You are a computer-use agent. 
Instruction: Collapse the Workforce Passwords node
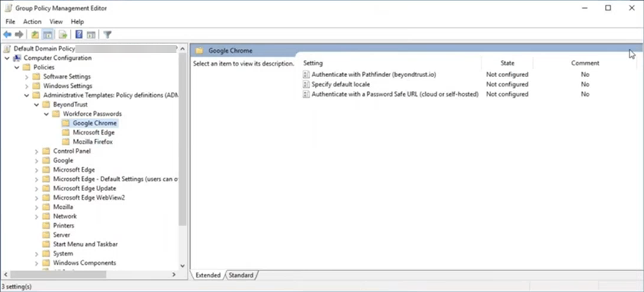46,114
